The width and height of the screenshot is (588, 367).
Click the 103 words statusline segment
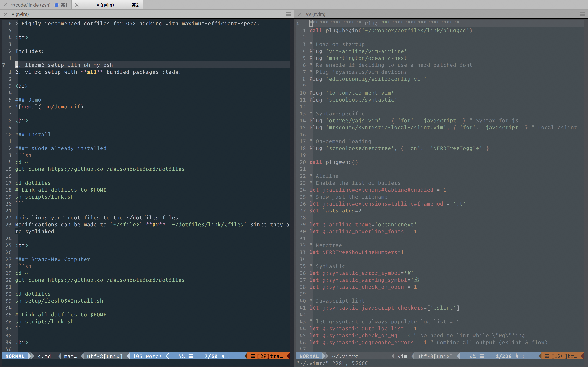click(147, 356)
